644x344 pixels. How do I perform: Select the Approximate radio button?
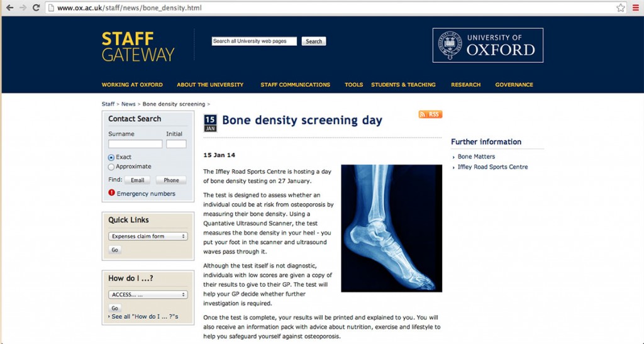click(x=111, y=167)
